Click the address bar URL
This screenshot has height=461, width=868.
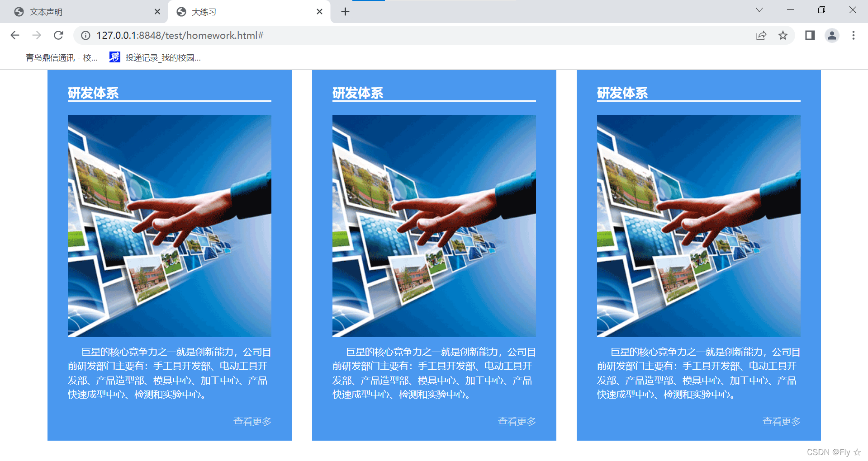point(180,35)
